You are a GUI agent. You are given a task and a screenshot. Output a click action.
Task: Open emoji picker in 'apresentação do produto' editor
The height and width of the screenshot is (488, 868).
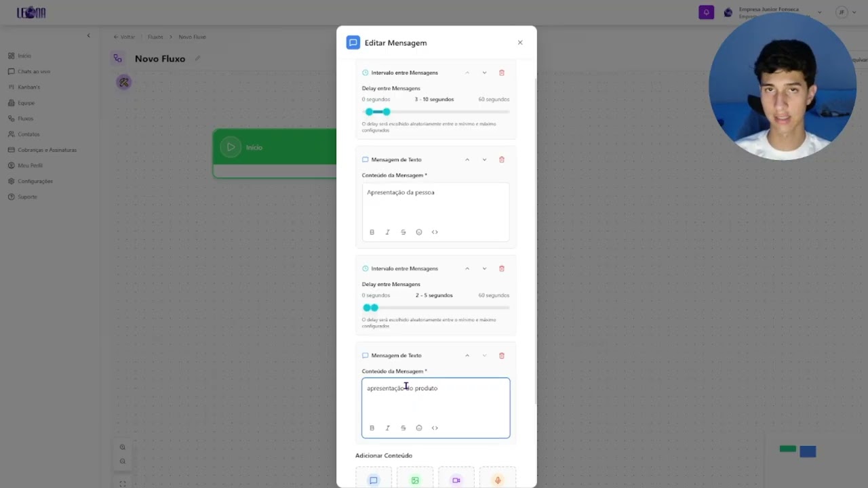[419, 428]
